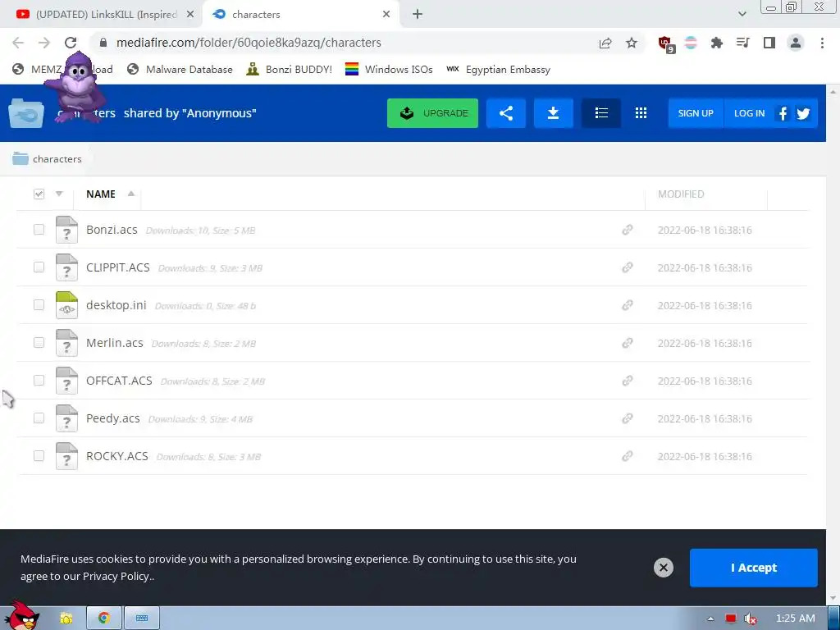Open the Malware Database bookmark

[x=180, y=69]
